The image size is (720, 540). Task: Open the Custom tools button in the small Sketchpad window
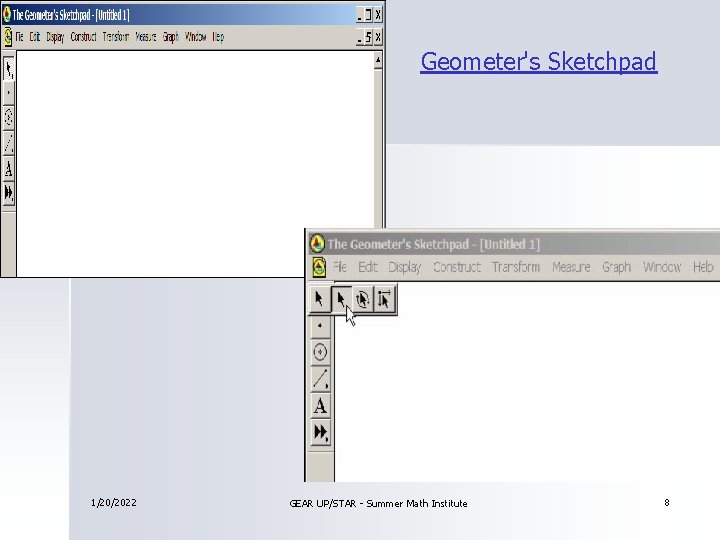click(9, 192)
